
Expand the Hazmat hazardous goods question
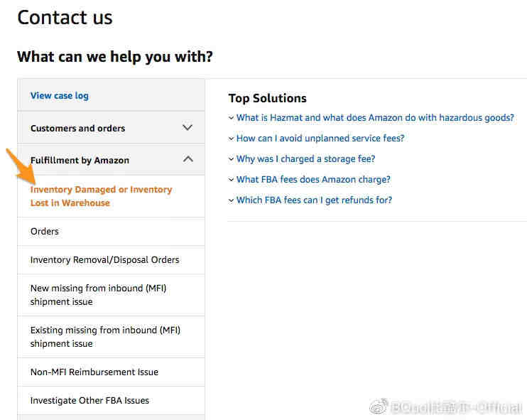(x=375, y=118)
